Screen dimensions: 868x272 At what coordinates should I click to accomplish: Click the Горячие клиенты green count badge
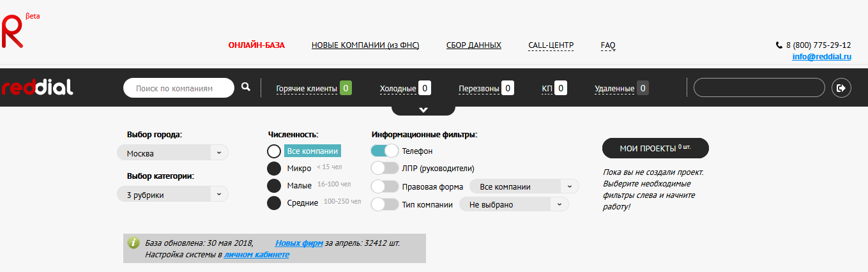pyautogui.click(x=346, y=88)
